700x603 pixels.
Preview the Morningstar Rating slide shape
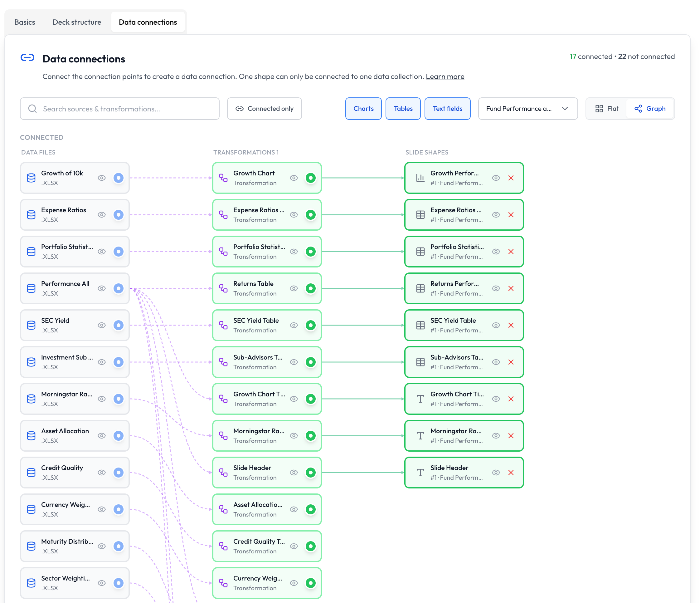tap(496, 436)
